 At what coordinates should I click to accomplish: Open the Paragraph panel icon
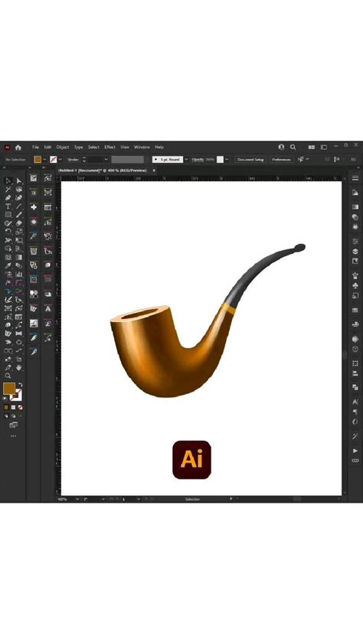pos(355,411)
